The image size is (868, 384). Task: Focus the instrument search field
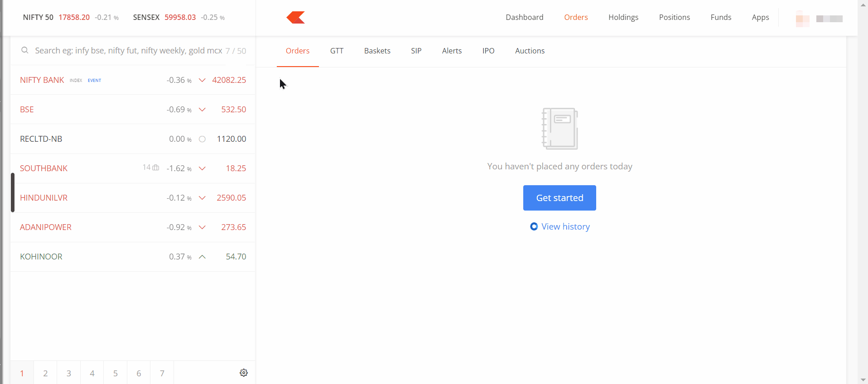pyautogui.click(x=128, y=51)
